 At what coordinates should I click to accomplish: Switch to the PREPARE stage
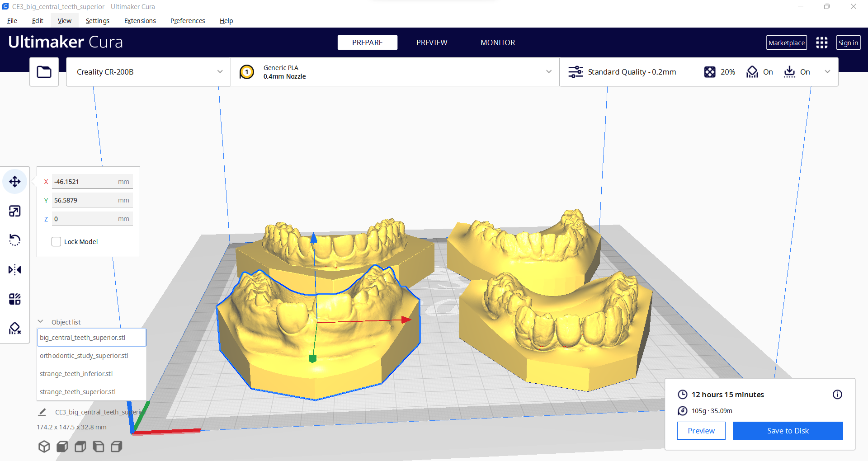pyautogui.click(x=368, y=42)
